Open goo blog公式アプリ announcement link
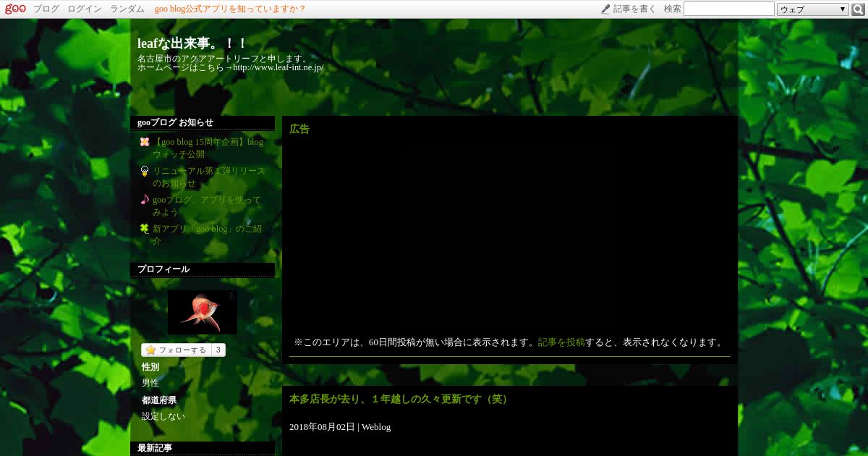868x456 pixels. 230,9
